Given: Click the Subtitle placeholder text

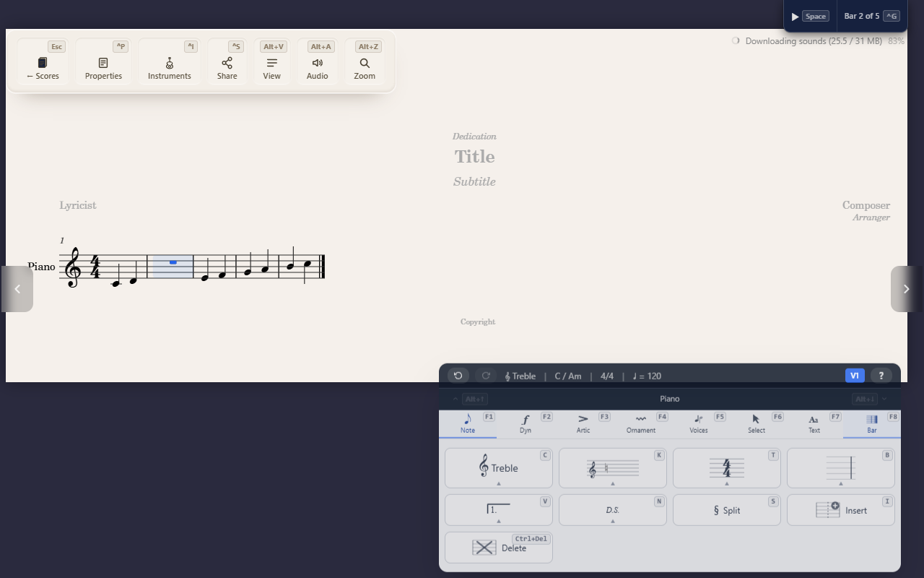Looking at the screenshot, I should click(x=474, y=181).
